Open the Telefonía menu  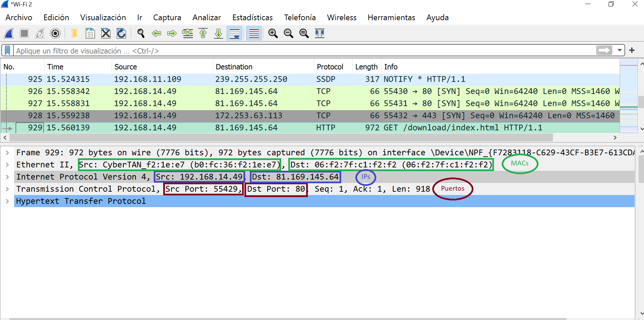(x=300, y=18)
